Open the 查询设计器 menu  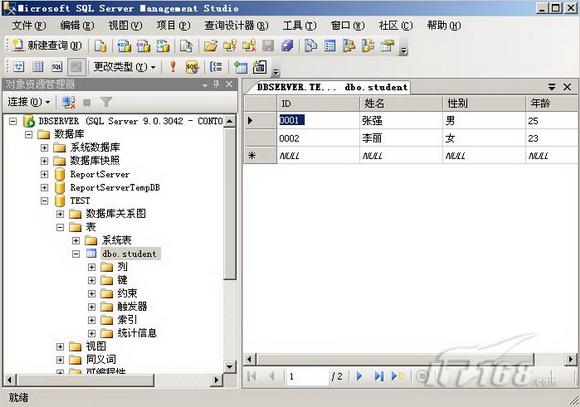point(236,26)
